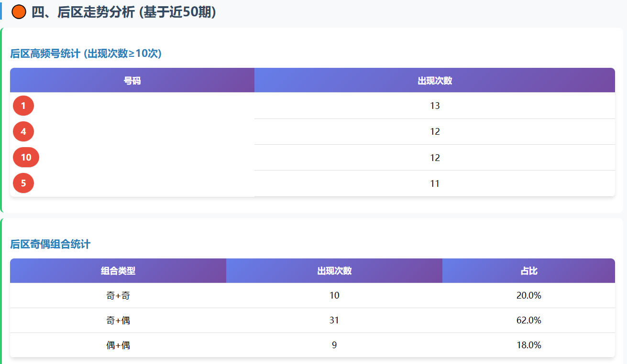This screenshot has width=627, height=364.
Task: Click the 组合类型 column header
Action: tap(118, 271)
